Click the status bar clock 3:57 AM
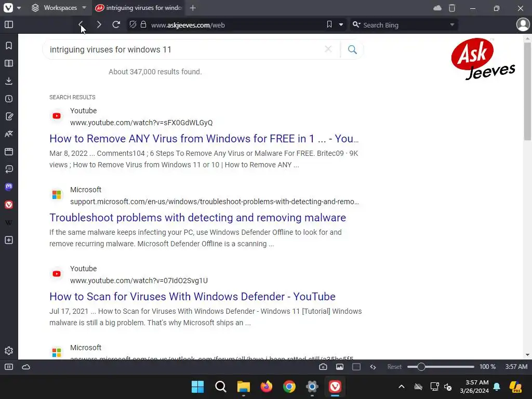 pyautogui.click(x=516, y=367)
